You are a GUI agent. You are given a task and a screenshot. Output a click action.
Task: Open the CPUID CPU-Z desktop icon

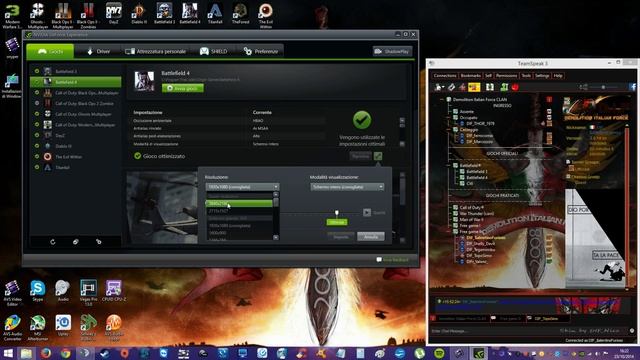113,291
